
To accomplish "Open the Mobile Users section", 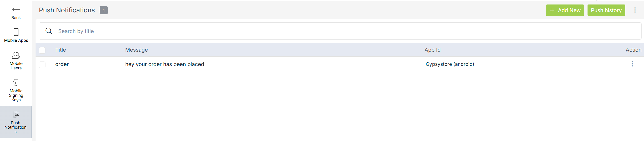I will pyautogui.click(x=16, y=60).
